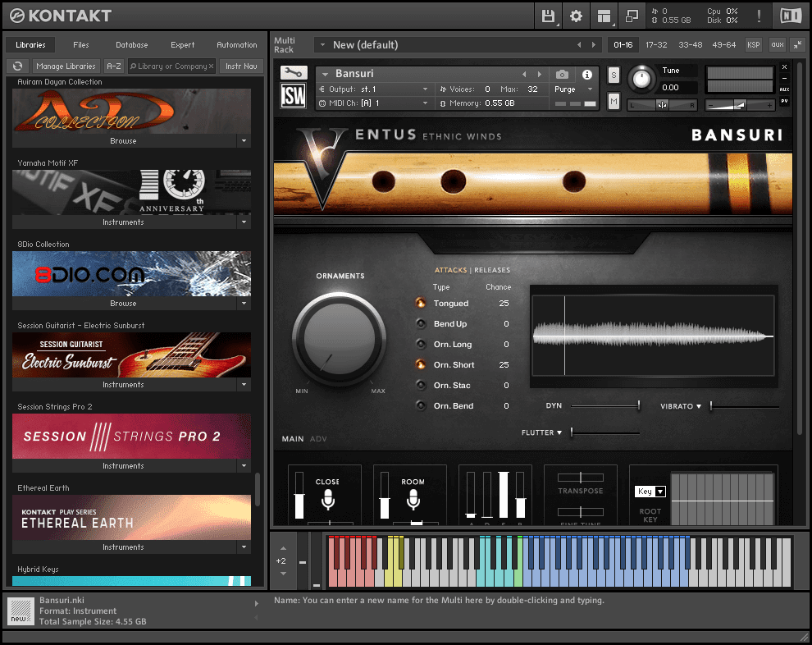Click the DYN slider
Screen dimensions: 812x645
pos(605,405)
